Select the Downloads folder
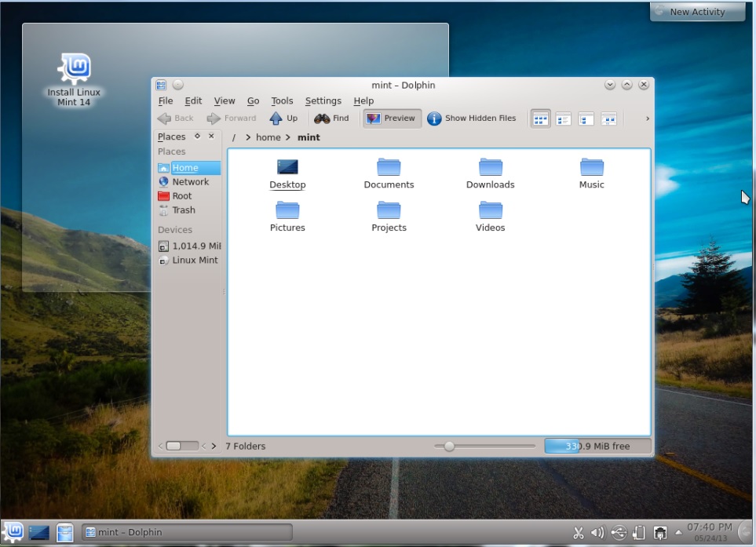This screenshot has width=756, height=547. point(491,173)
